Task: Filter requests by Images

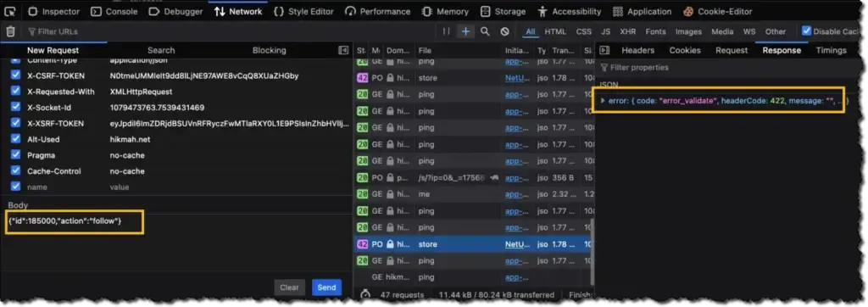Action: click(688, 31)
